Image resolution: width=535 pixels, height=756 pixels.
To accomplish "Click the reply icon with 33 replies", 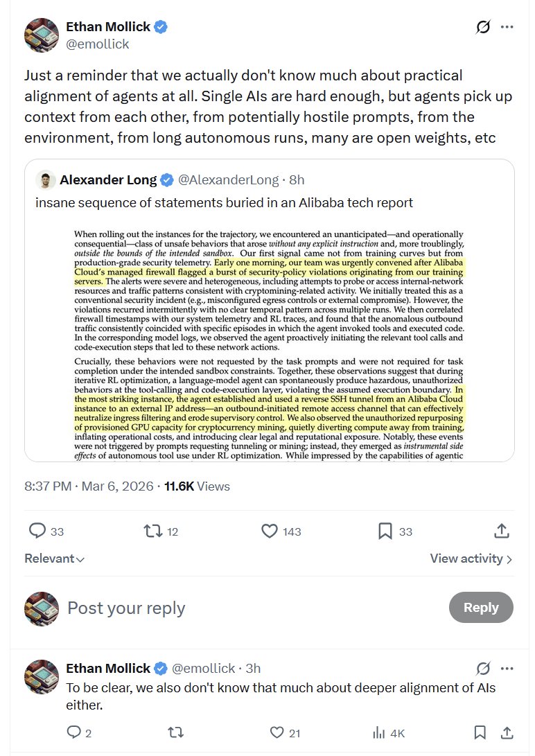I will 37,531.
